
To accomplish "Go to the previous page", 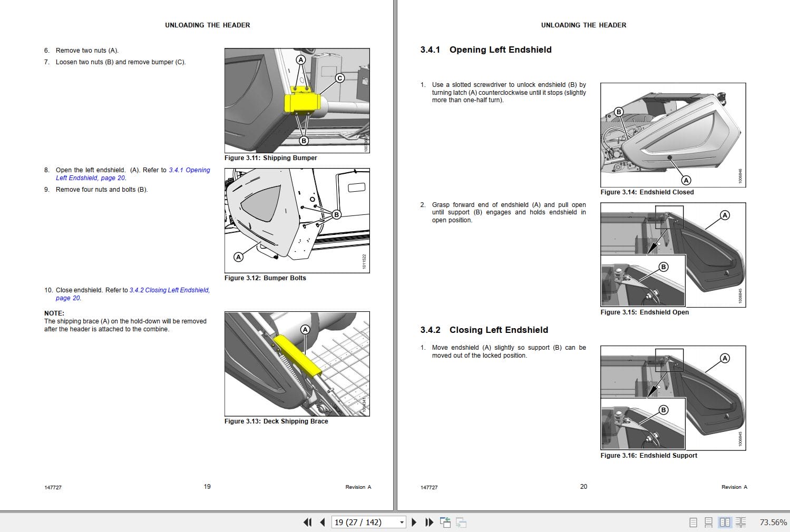I will [x=322, y=522].
